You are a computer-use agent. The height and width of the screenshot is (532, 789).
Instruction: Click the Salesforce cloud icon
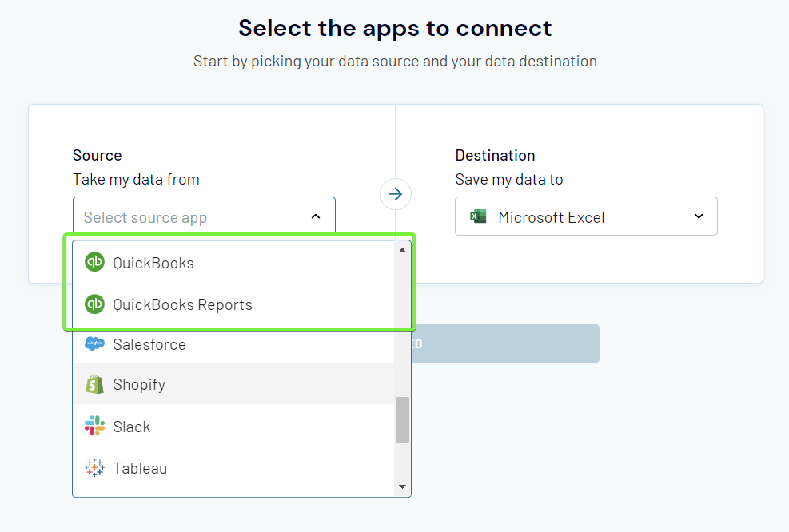(94, 344)
